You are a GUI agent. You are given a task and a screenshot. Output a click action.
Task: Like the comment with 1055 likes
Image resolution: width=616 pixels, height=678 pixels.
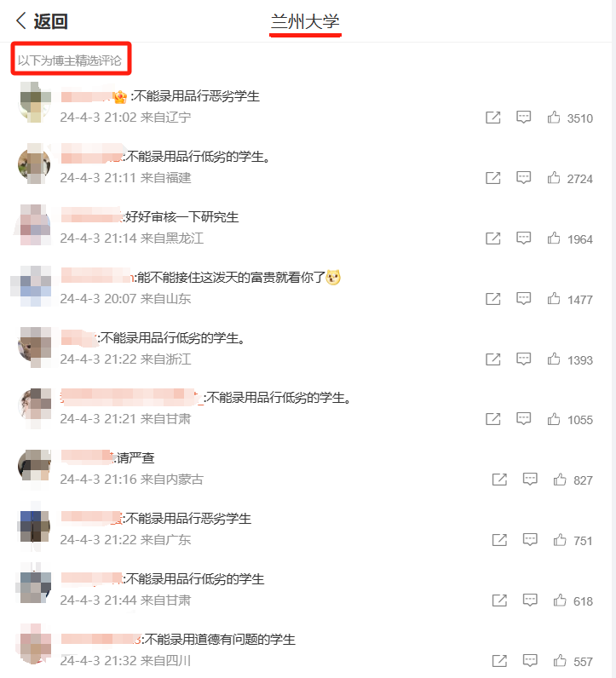click(x=554, y=419)
